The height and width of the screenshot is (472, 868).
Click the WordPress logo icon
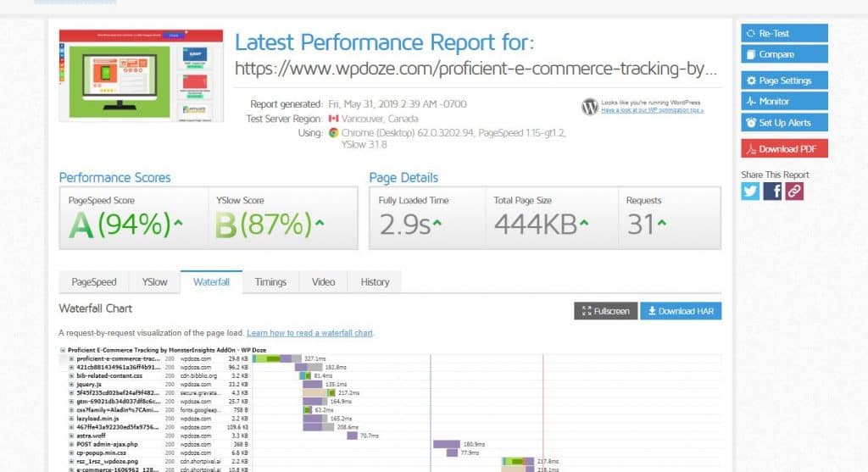click(x=590, y=106)
